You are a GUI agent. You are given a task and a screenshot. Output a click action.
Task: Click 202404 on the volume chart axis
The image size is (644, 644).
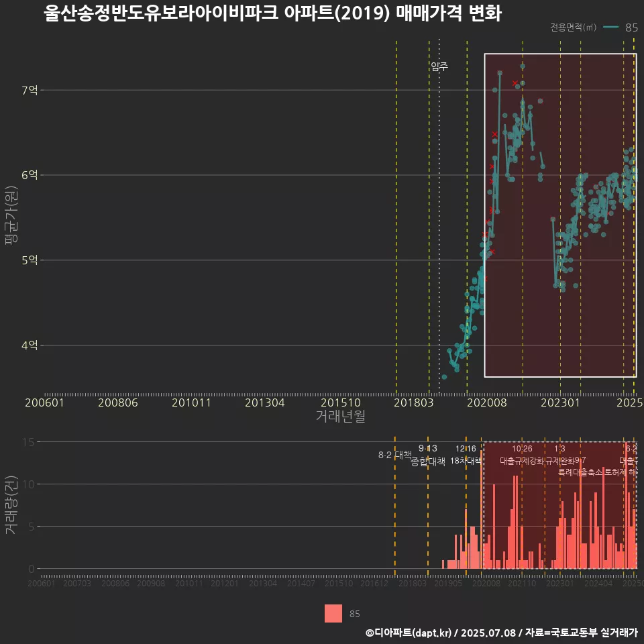pyautogui.click(x=598, y=583)
